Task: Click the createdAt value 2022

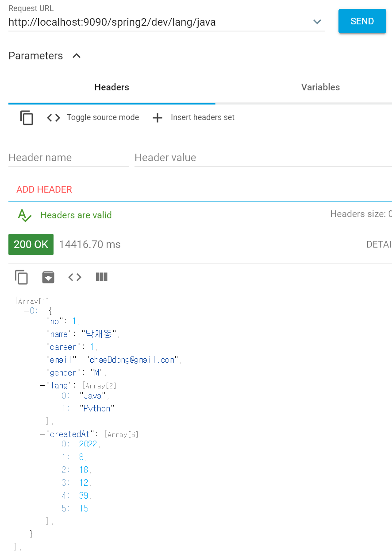Action: pyautogui.click(x=88, y=444)
